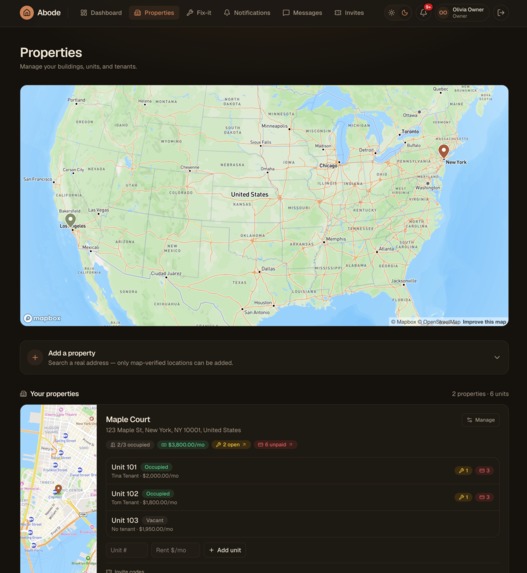The image size is (527, 573).
Task: Open Unit 101 unpaid count badge
Action: pyautogui.click(x=484, y=471)
